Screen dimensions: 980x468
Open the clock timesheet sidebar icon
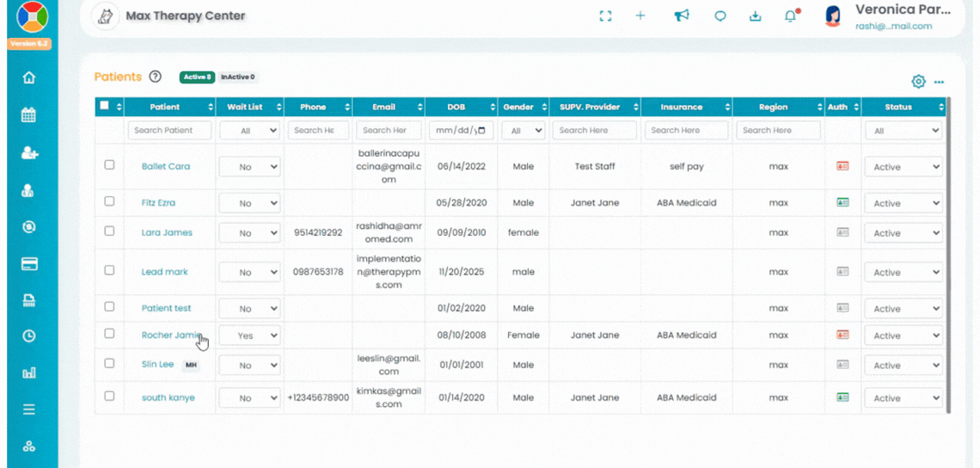28,336
